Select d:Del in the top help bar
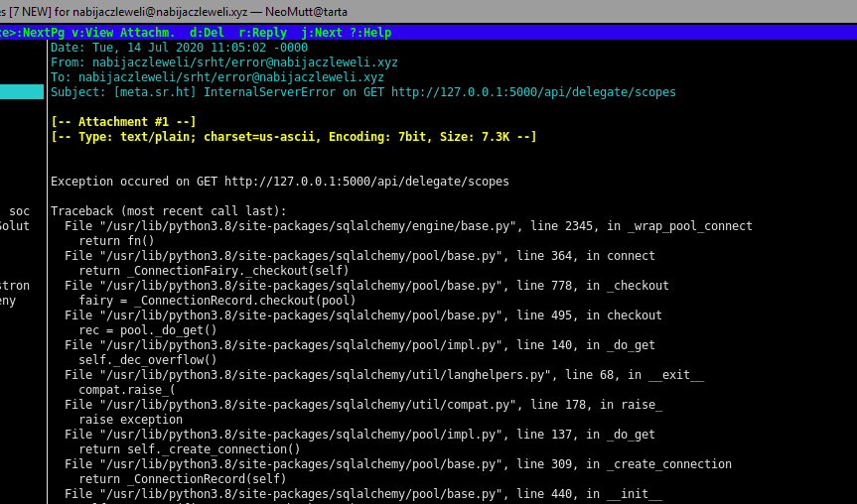Screen dimensions: 857x504 [x=208, y=33]
